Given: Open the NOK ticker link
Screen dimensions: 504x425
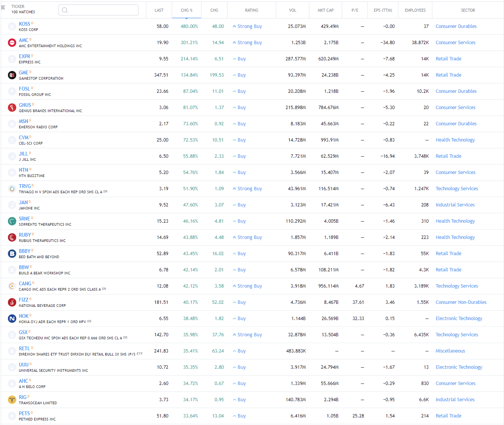Looking at the screenshot, I should click(x=24, y=316).
